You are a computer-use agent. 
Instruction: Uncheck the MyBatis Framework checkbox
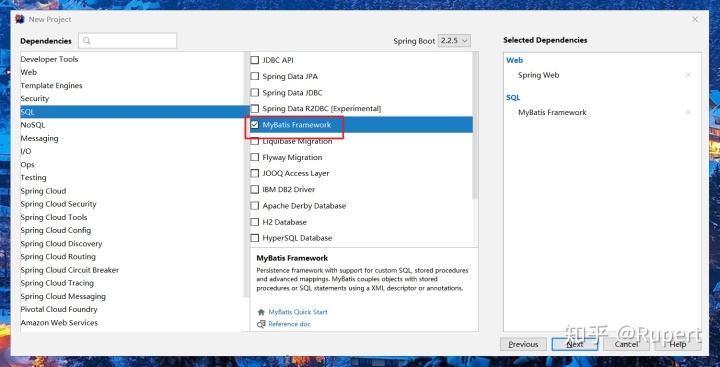255,125
